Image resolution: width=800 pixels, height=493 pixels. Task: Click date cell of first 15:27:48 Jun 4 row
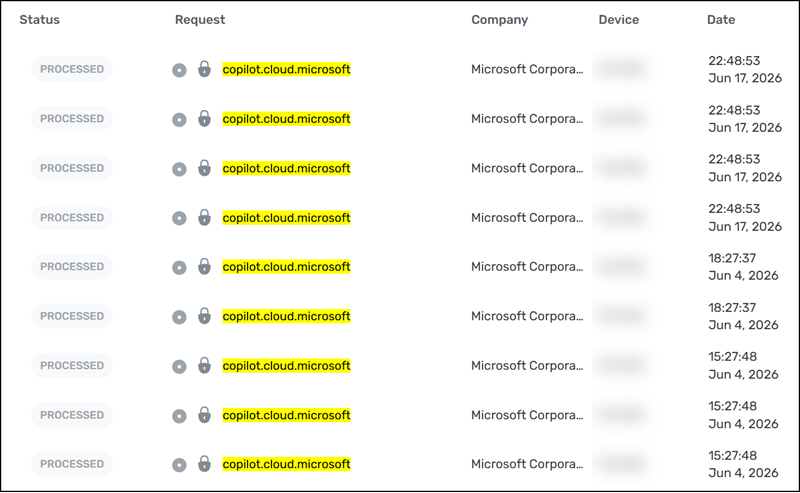tap(743, 365)
